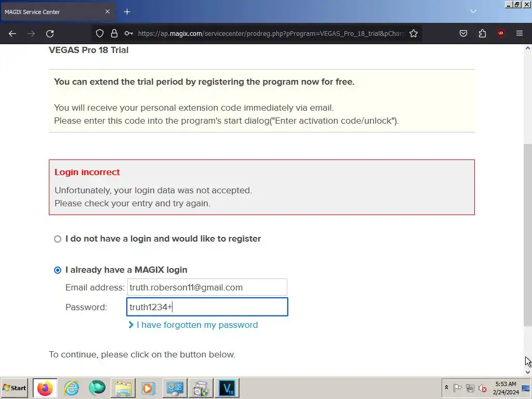Viewport: 532px width, 399px height.
Task: Select 'I already have a MAGIX login'
Action: (58, 270)
